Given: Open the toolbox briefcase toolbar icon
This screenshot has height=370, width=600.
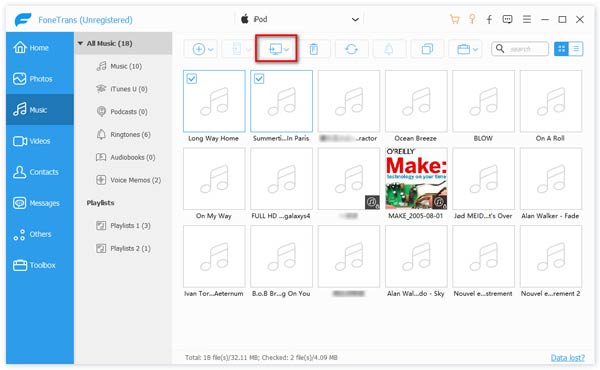Looking at the screenshot, I should (x=463, y=49).
